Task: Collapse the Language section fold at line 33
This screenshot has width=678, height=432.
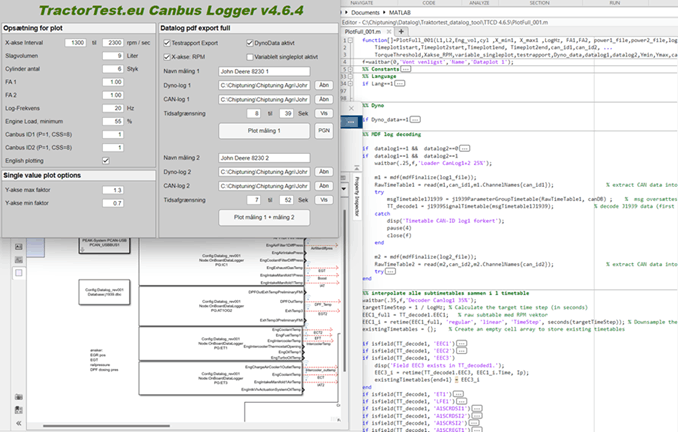Action: (x=350, y=76)
